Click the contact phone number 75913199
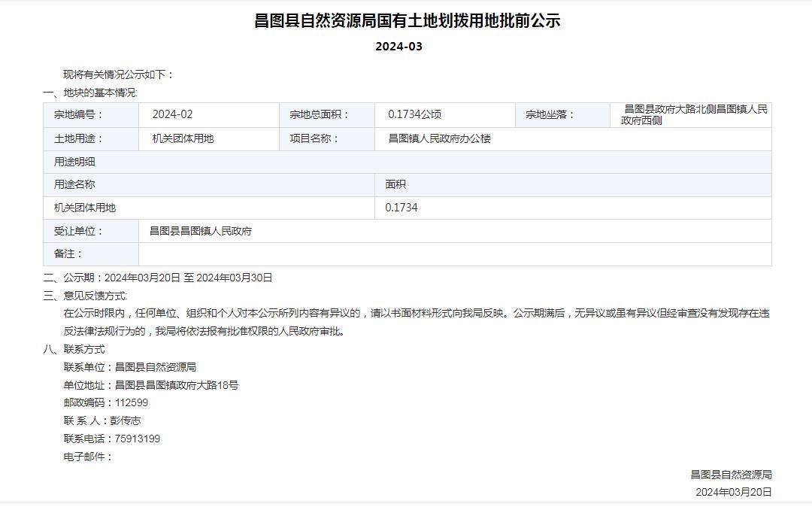 (x=137, y=439)
